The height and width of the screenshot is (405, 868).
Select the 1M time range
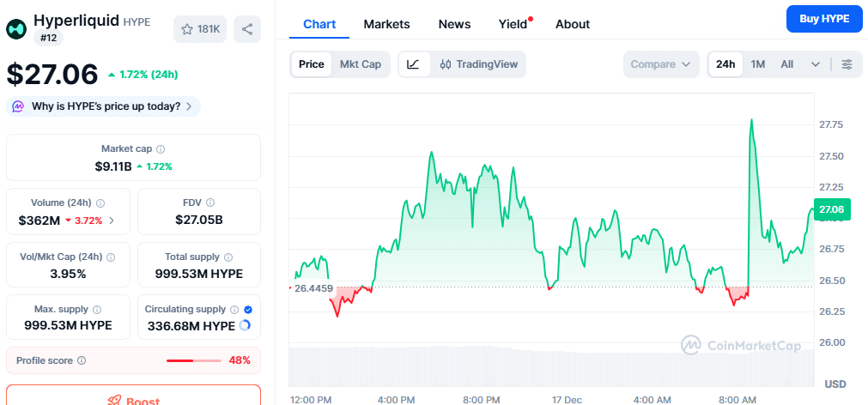pos(758,64)
